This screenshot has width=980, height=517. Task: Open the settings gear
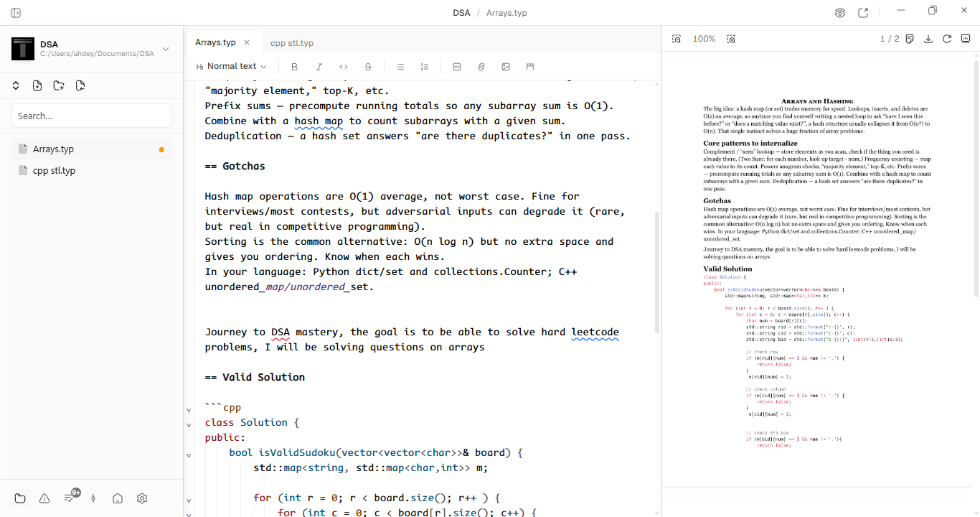tap(142, 498)
